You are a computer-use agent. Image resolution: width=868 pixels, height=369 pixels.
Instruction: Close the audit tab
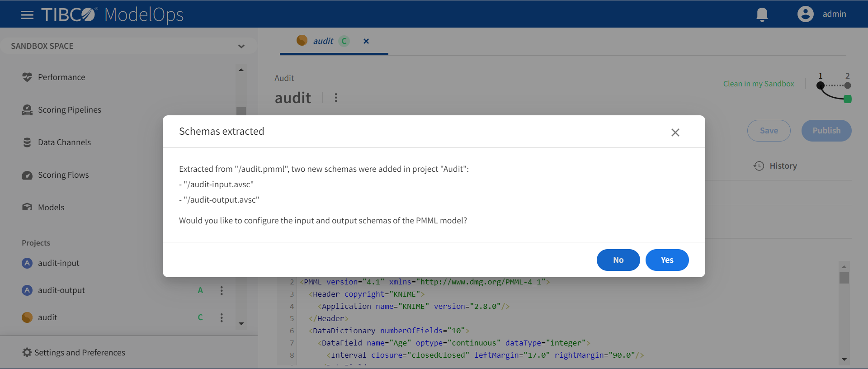click(366, 41)
